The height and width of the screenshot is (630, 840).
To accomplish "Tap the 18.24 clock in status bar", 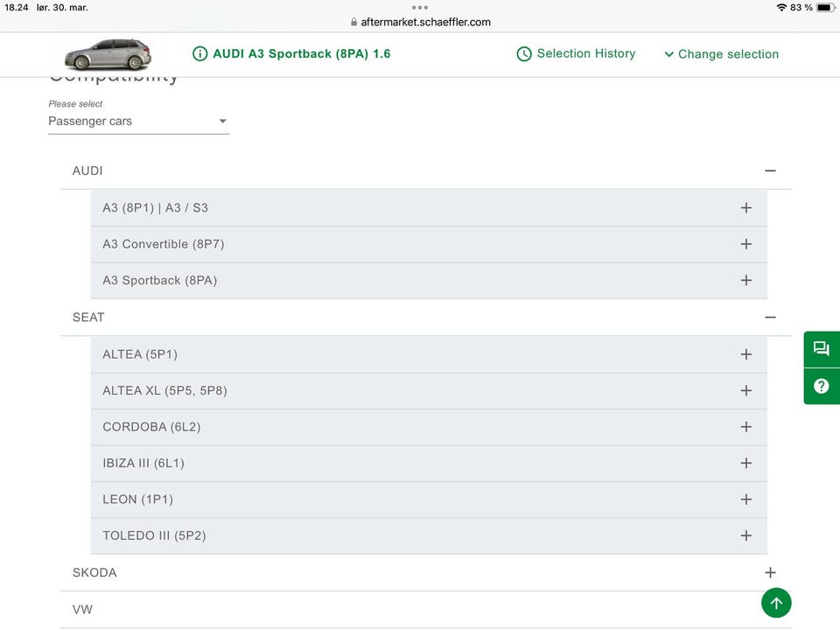I will [x=16, y=8].
